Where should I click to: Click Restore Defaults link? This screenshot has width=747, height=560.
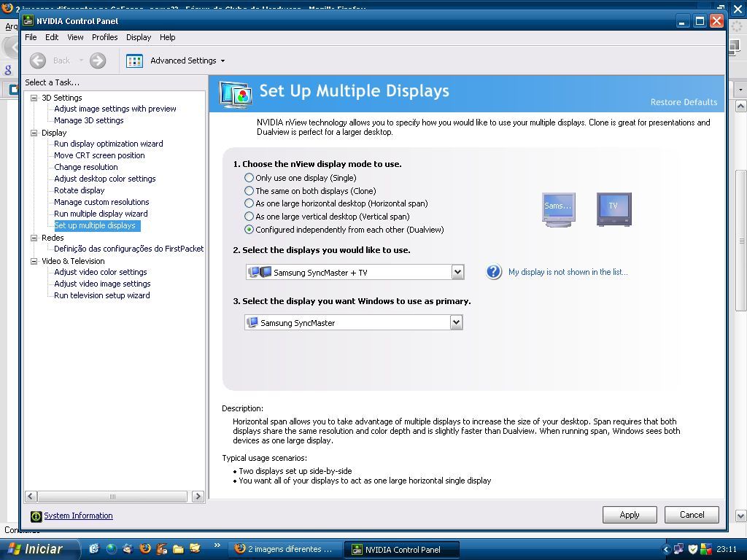684,102
